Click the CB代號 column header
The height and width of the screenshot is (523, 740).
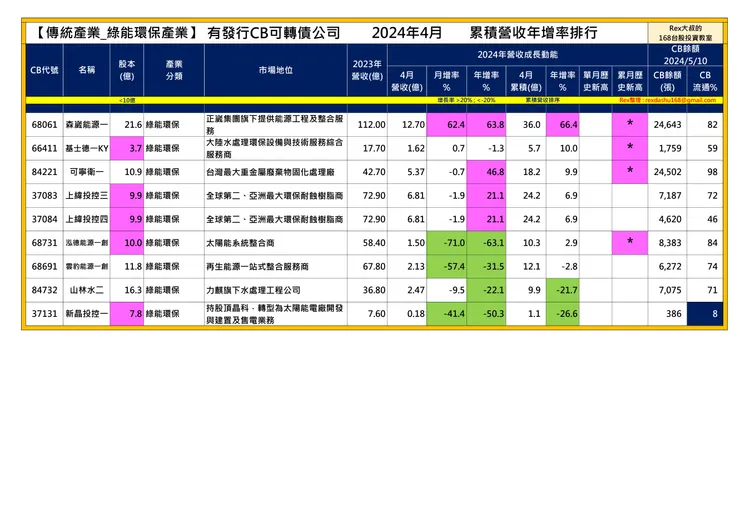(x=44, y=70)
